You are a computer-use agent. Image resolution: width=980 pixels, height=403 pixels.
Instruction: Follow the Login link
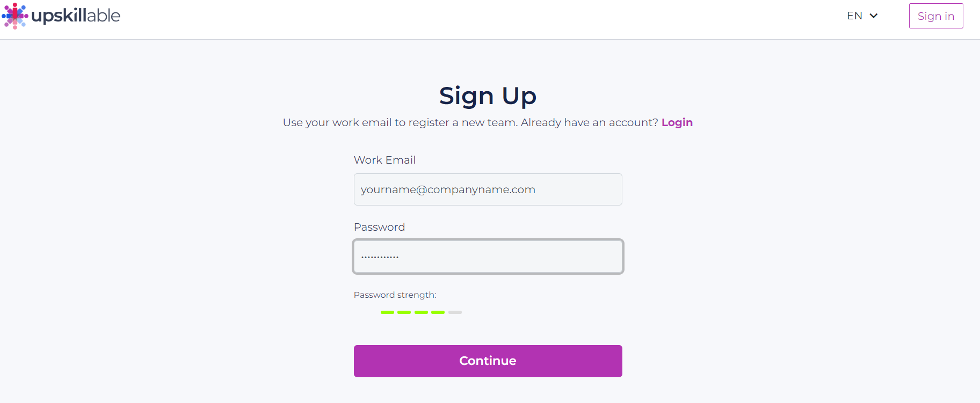(677, 122)
